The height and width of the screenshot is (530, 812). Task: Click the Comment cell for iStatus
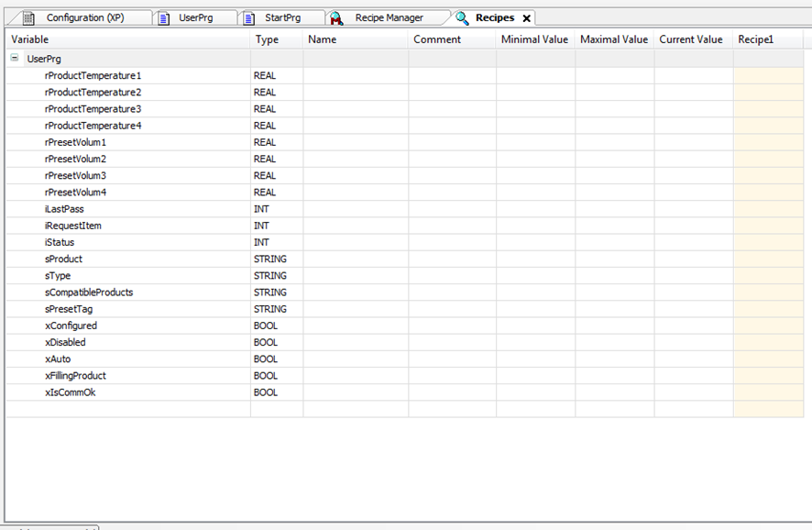click(452, 242)
